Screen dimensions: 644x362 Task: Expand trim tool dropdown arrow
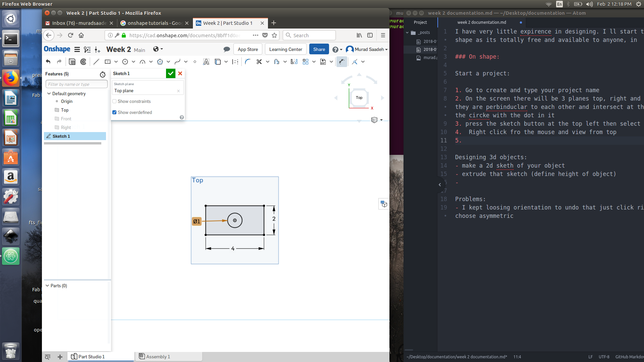tap(268, 62)
